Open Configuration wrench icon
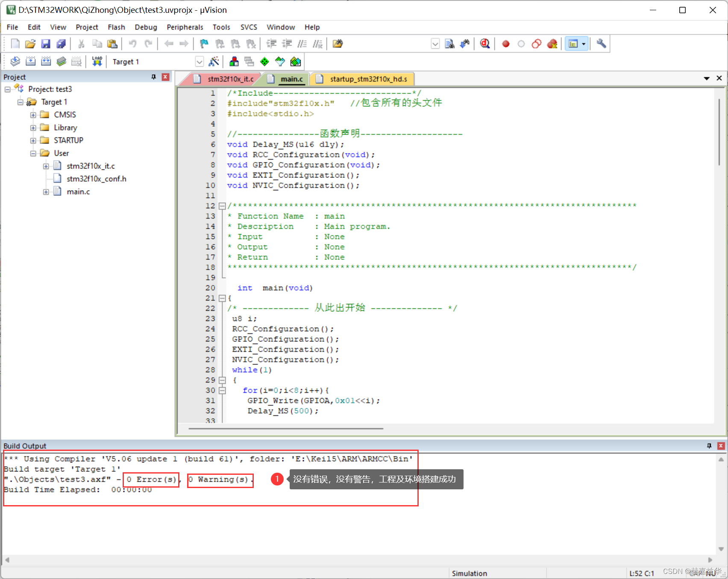The image size is (728, 579). tap(601, 44)
